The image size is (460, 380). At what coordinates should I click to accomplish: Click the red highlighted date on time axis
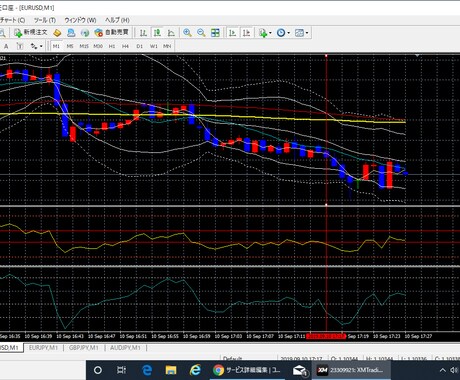326,336
